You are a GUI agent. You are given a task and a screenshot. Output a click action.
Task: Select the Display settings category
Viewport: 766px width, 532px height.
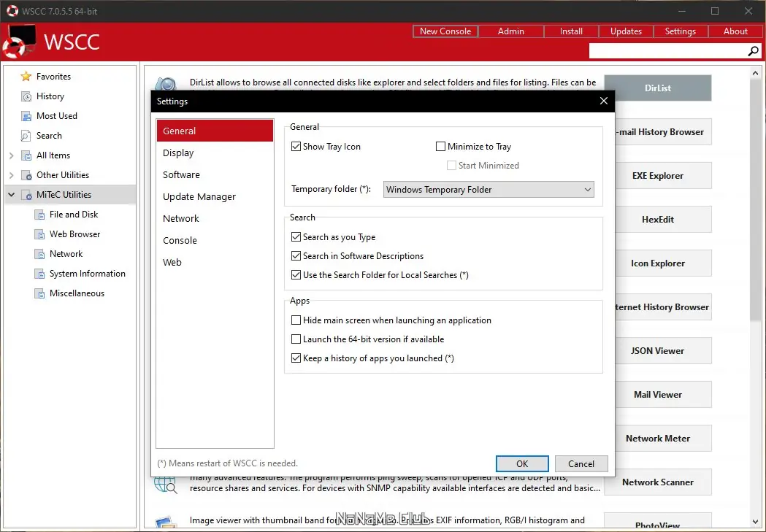point(215,153)
